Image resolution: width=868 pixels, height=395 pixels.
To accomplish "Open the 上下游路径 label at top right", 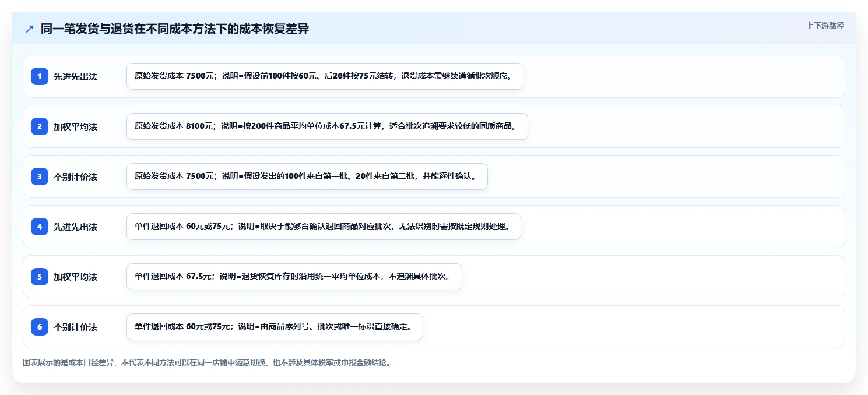I will pos(825,26).
